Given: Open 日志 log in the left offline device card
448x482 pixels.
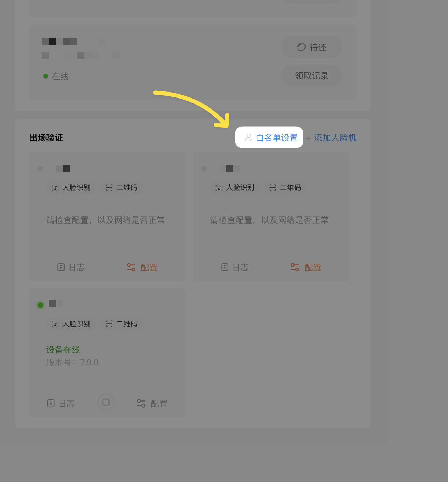Looking at the screenshot, I should 71,267.
